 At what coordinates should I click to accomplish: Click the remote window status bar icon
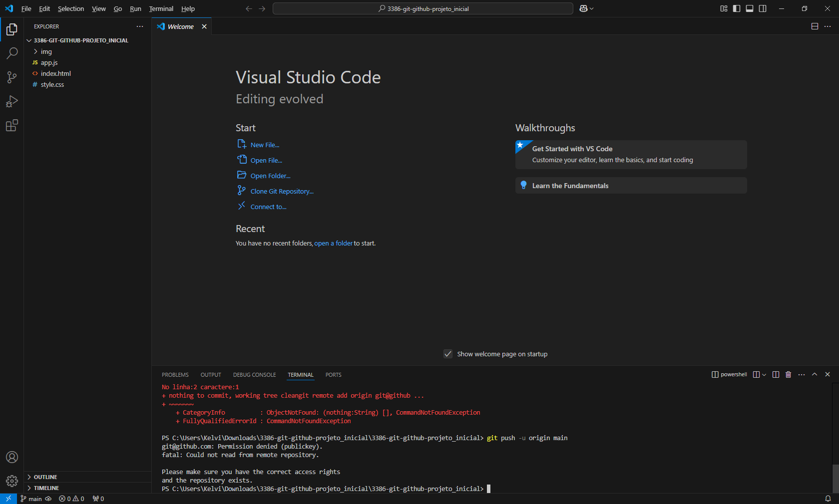(x=8, y=499)
